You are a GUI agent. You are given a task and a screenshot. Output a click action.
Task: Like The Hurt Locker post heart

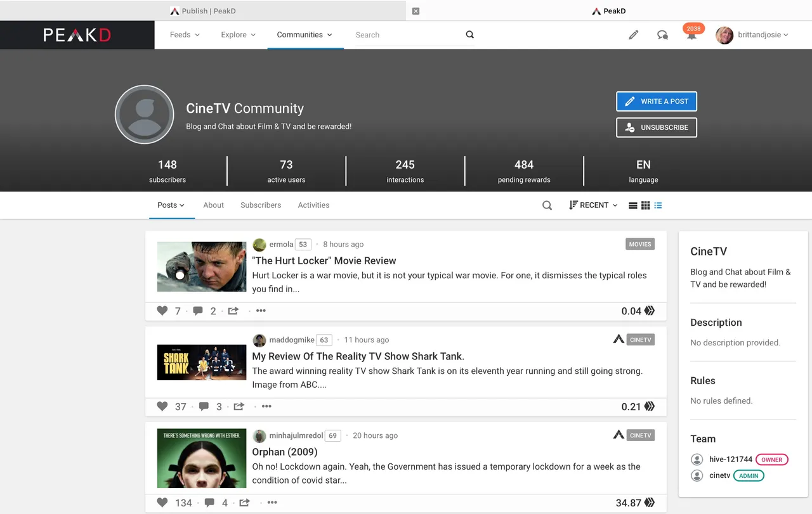click(162, 311)
